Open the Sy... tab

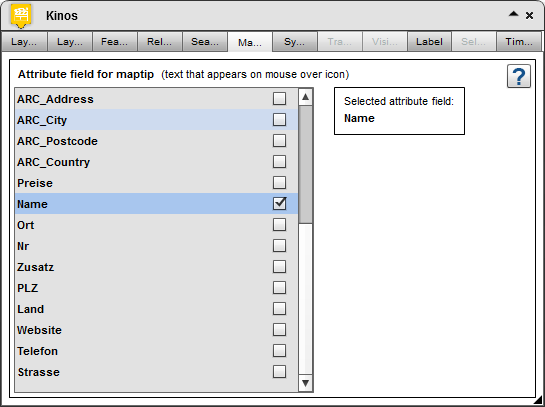tap(294, 42)
